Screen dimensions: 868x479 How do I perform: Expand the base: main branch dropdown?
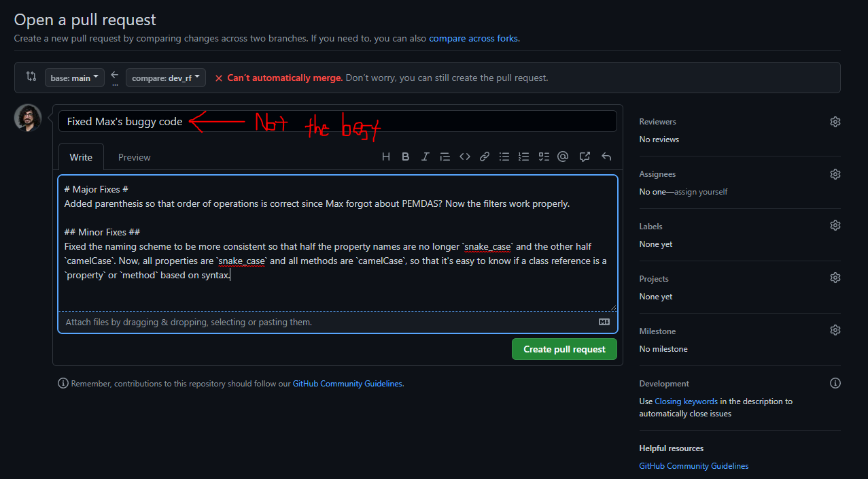pyautogui.click(x=75, y=78)
